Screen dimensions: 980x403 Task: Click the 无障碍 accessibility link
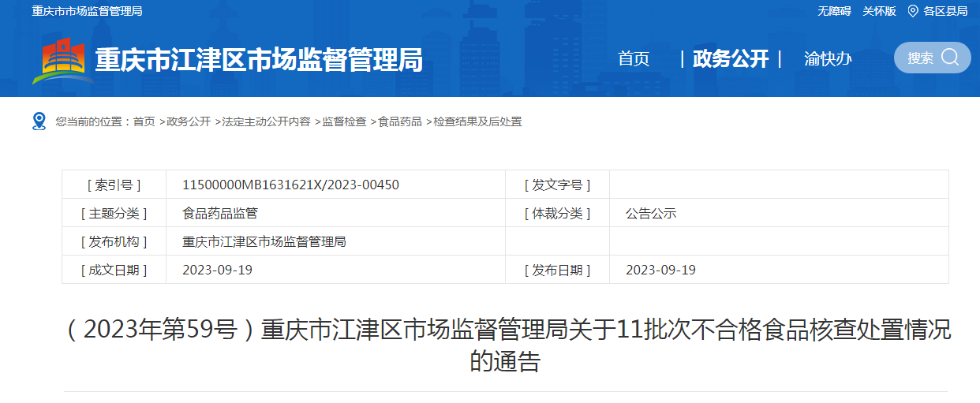coord(834,11)
